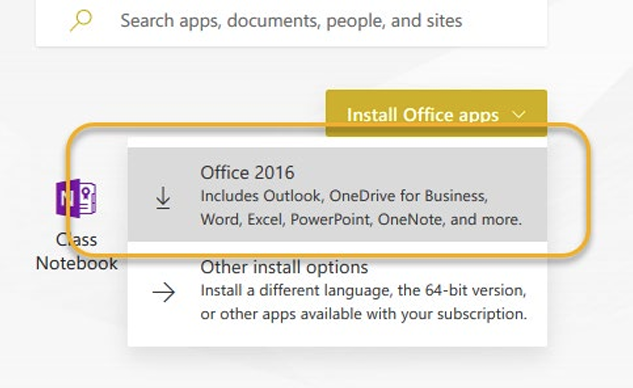
Task: Click the 'Install a different language' description text
Action: coord(364,302)
